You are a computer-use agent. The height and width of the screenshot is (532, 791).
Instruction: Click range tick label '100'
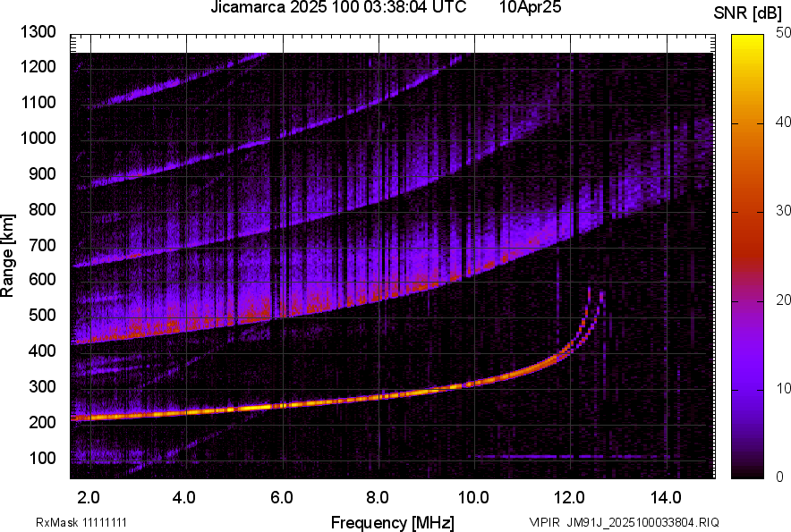click(x=42, y=458)
